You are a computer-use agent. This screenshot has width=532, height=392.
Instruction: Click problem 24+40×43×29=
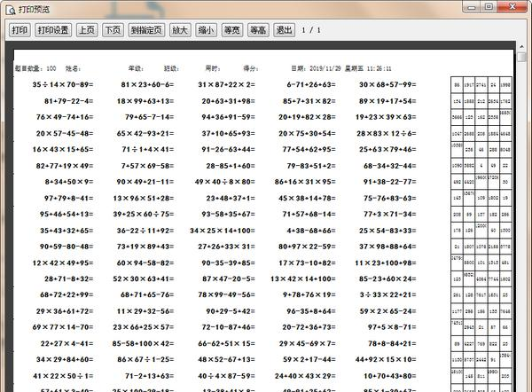point(305,376)
